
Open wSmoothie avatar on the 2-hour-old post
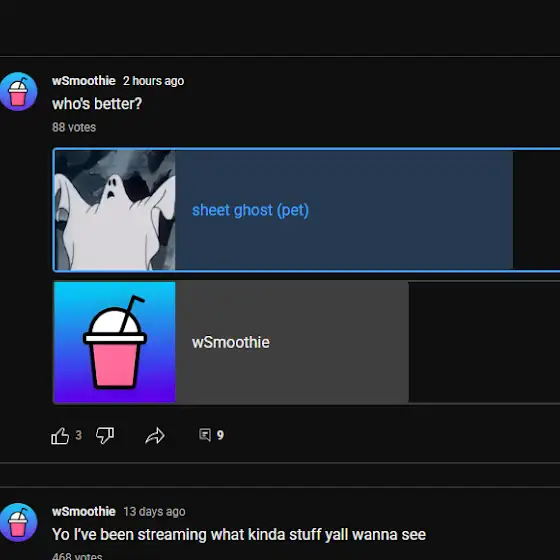pos(18,92)
